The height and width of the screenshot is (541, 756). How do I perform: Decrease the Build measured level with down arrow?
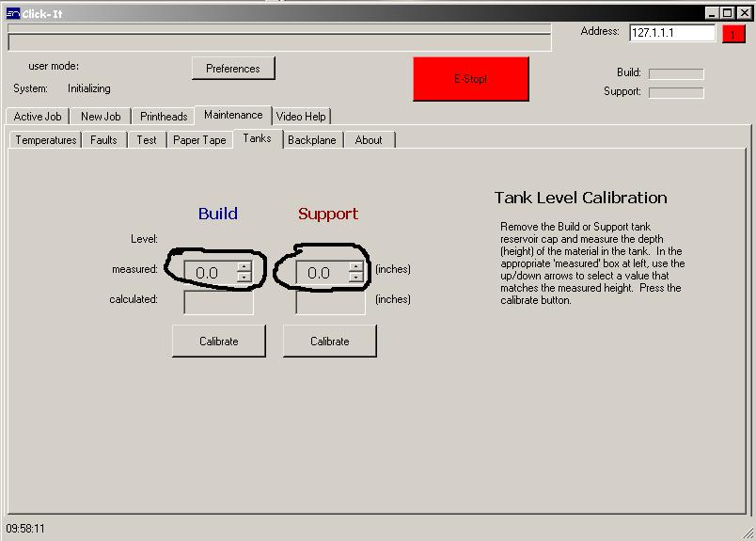click(244, 278)
